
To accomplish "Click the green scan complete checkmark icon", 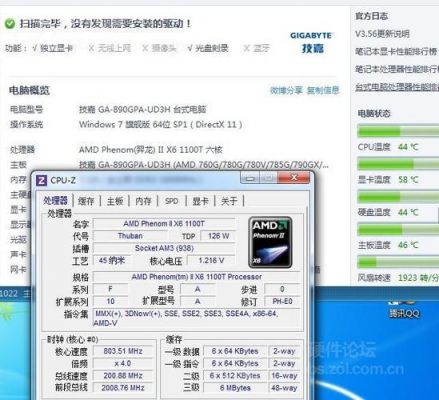I will [10, 24].
